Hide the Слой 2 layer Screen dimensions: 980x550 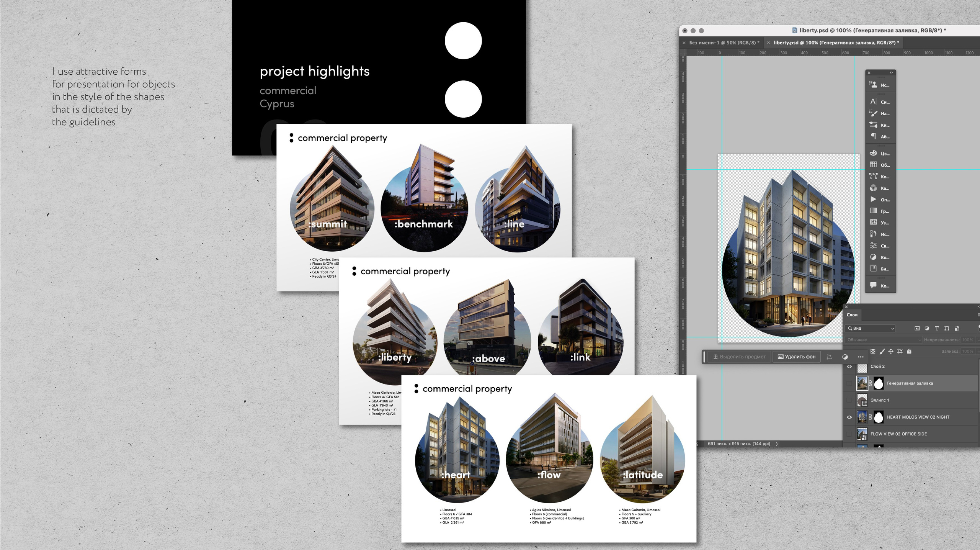pyautogui.click(x=849, y=367)
